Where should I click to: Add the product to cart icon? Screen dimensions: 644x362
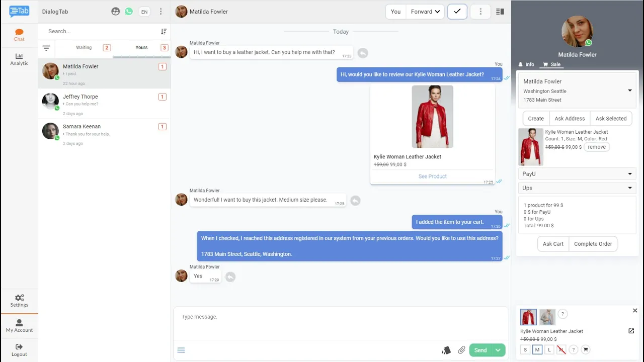586,349
